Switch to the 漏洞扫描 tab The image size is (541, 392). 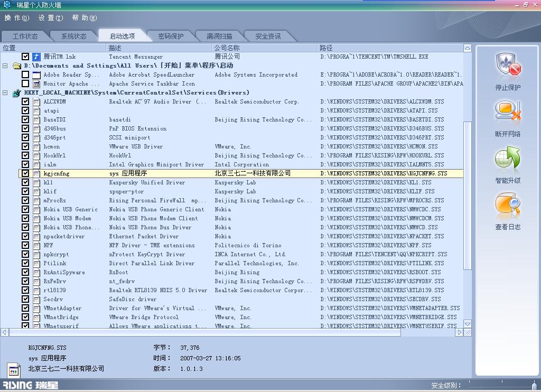click(219, 36)
